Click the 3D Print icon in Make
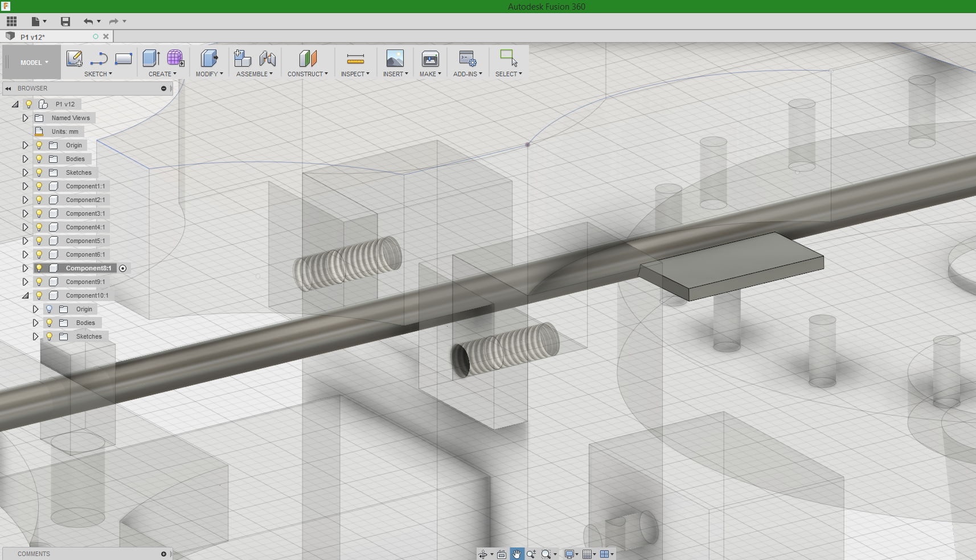This screenshot has width=976, height=560. pos(430,58)
